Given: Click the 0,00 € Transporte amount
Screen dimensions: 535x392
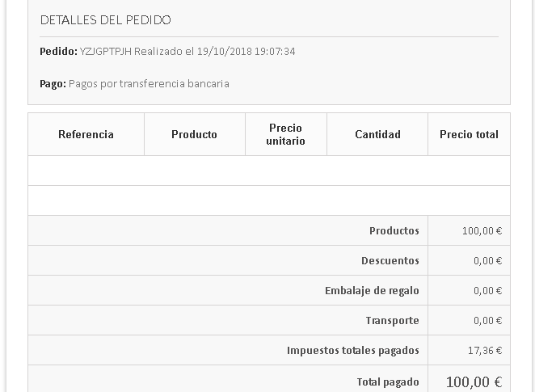Looking at the screenshot, I should (487, 320).
